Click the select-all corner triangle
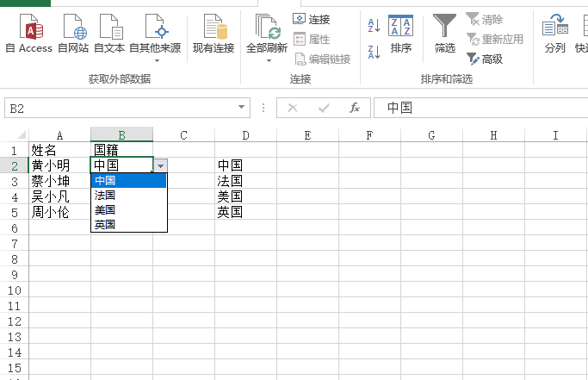This screenshot has width=588, height=380. pyautogui.click(x=22, y=134)
